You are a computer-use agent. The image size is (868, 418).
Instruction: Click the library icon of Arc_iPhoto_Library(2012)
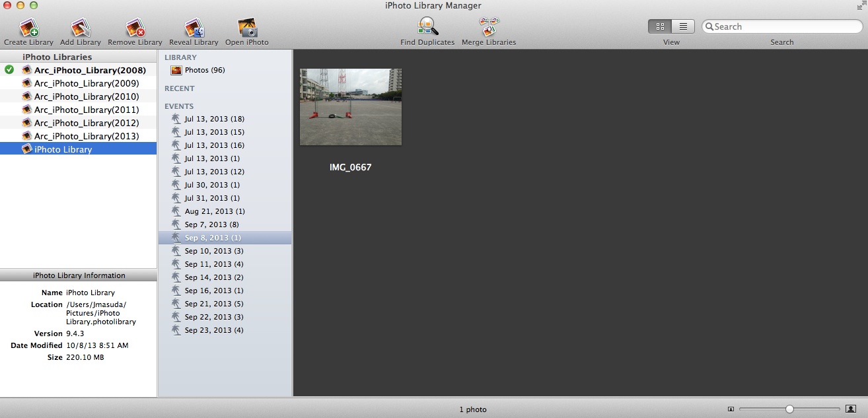27,123
